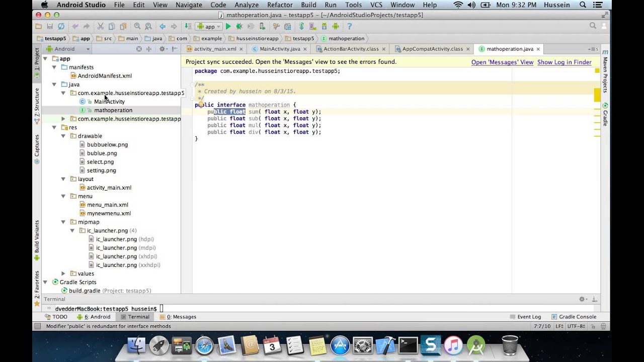Viewport: 644px width, 362px height.
Task: Toggle the Captures tool window button
Action: point(37,148)
